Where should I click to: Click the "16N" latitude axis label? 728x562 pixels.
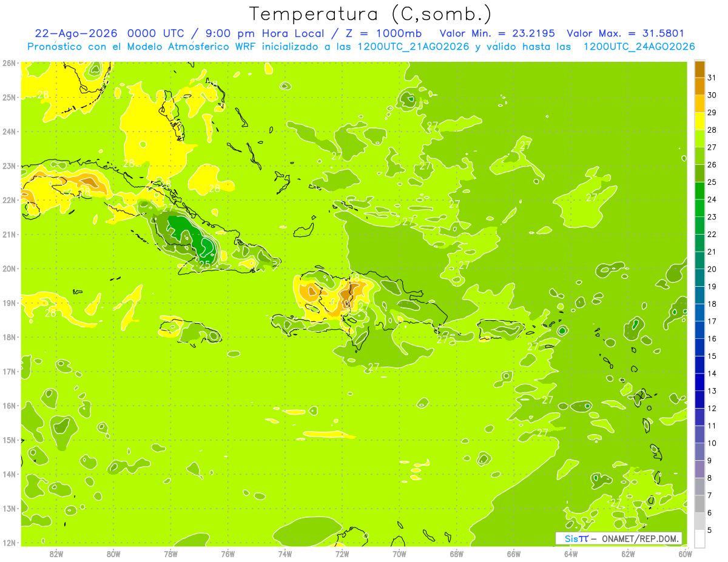[x=9, y=406]
